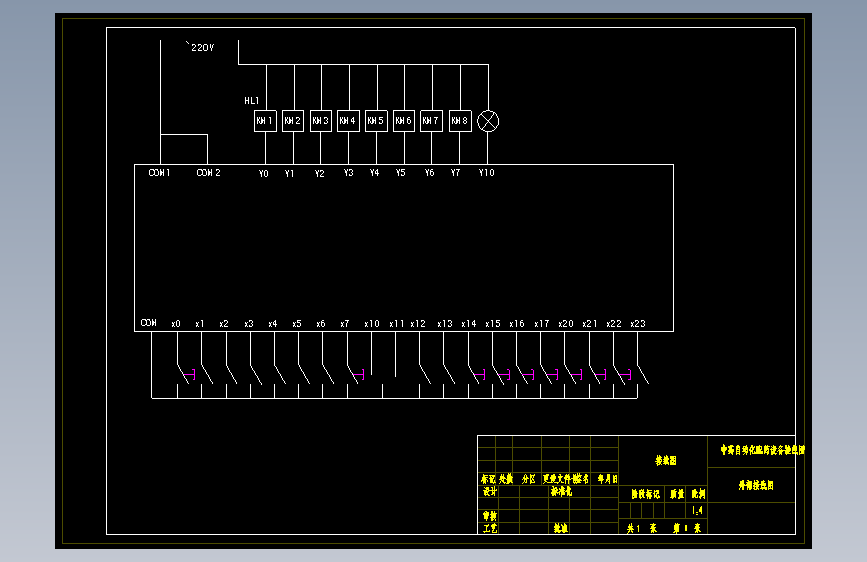This screenshot has height=562, width=867.
Task: Click the x11 input terminal label
Action: pyautogui.click(x=396, y=324)
